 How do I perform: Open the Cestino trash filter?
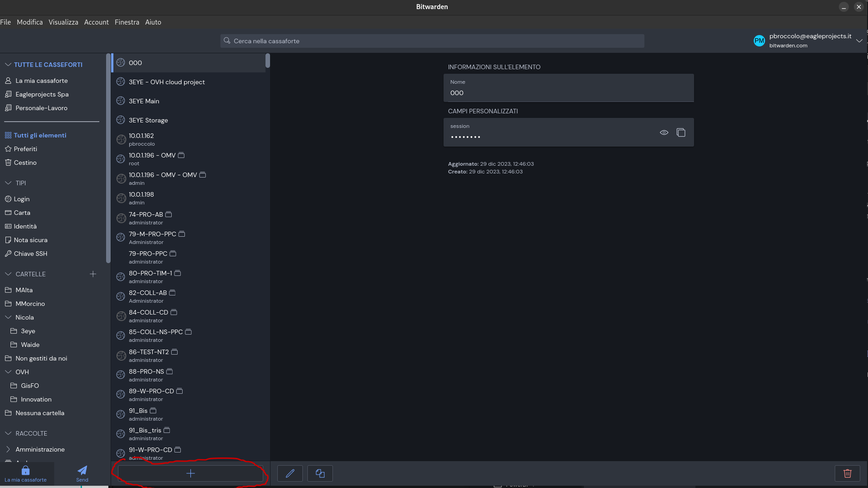25,163
